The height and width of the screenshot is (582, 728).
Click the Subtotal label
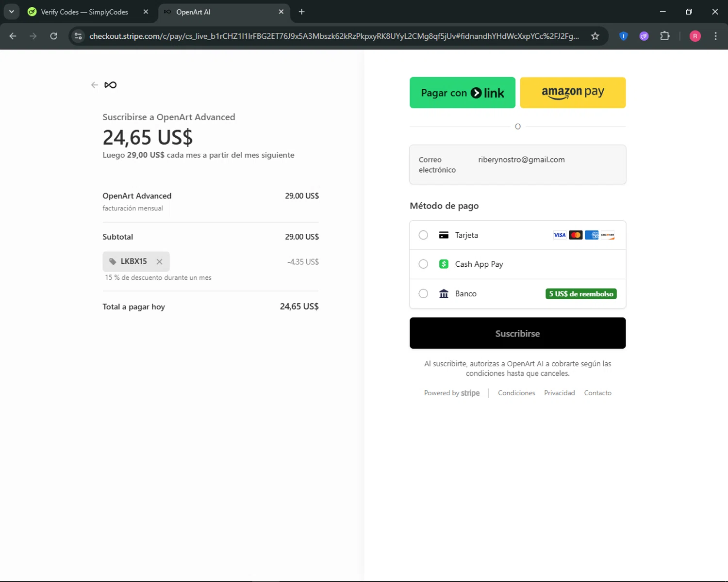tap(117, 237)
